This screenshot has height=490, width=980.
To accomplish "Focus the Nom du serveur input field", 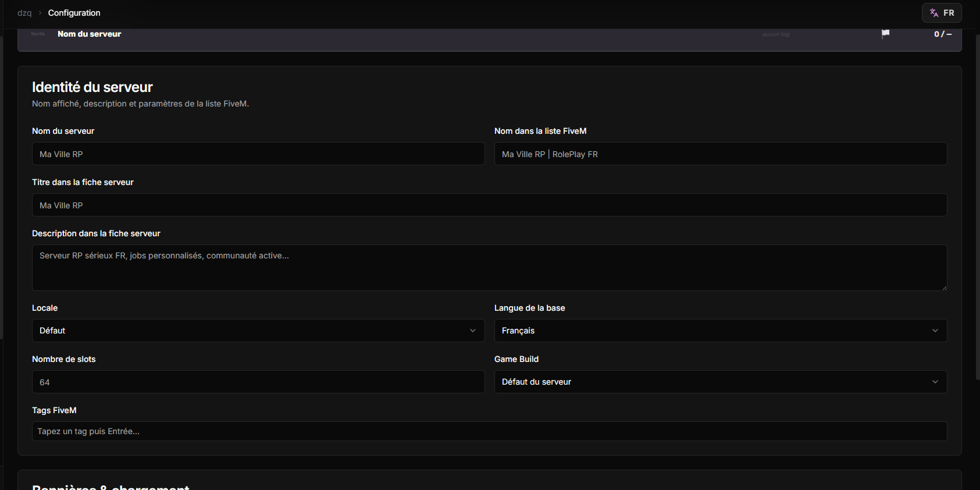I will pos(258,154).
